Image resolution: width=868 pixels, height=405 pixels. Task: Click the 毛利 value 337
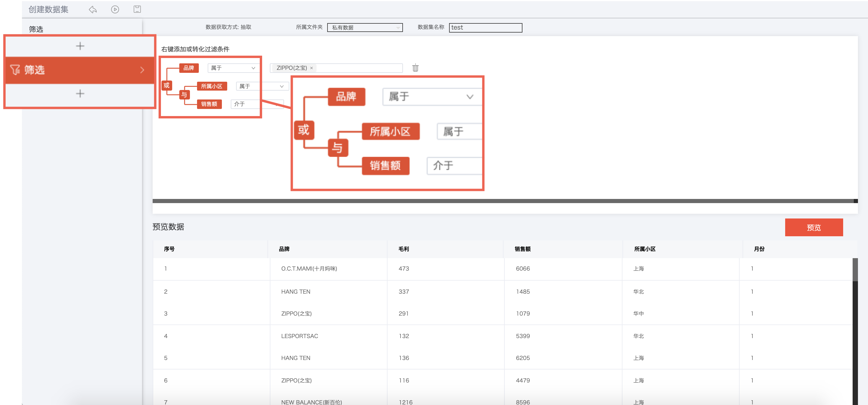pyautogui.click(x=404, y=292)
